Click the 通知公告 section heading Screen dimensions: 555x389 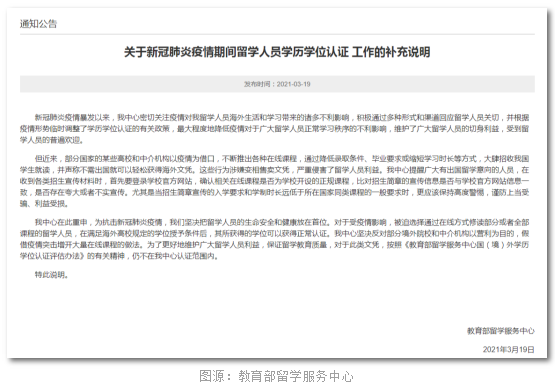pos(38,24)
